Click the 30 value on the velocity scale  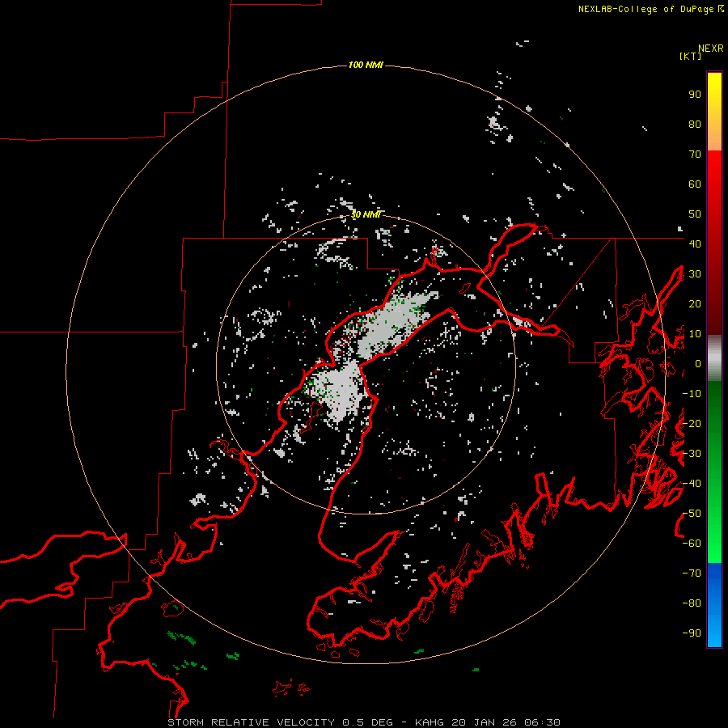coord(695,274)
